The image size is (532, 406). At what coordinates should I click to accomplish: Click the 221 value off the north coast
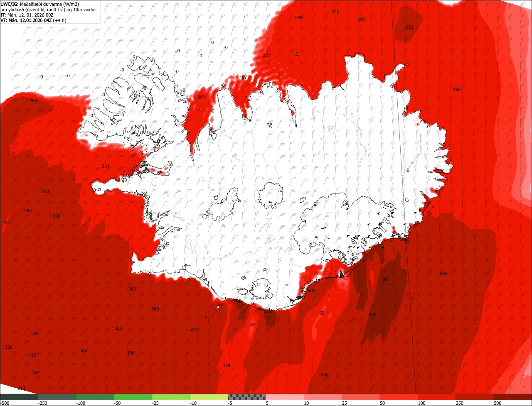point(266,55)
